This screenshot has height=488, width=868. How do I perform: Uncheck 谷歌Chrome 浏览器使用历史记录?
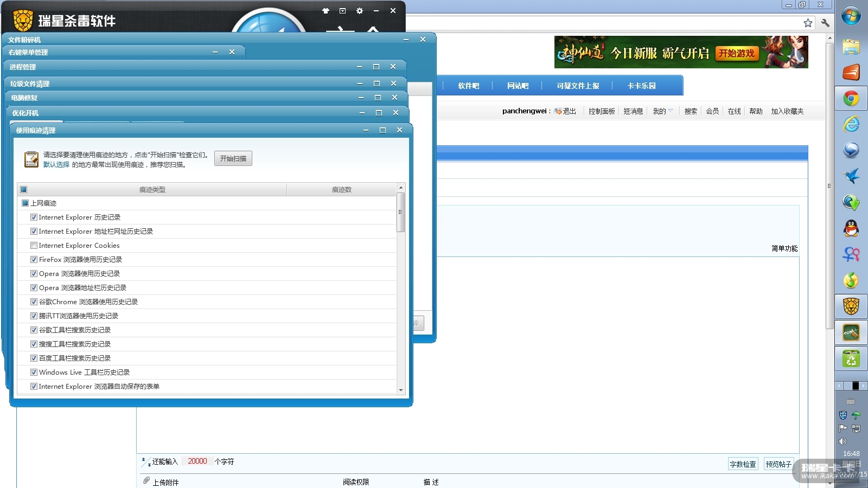click(34, 302)
